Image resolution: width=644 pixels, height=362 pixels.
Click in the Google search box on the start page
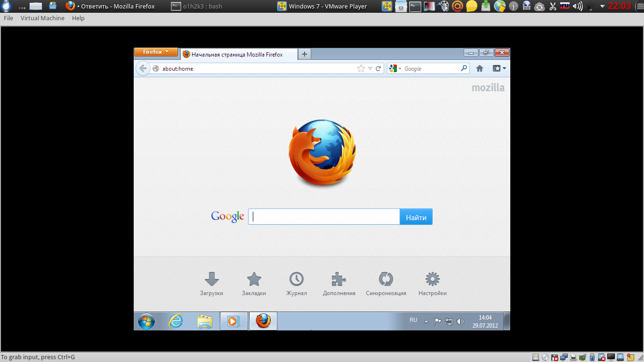(324, 217)
